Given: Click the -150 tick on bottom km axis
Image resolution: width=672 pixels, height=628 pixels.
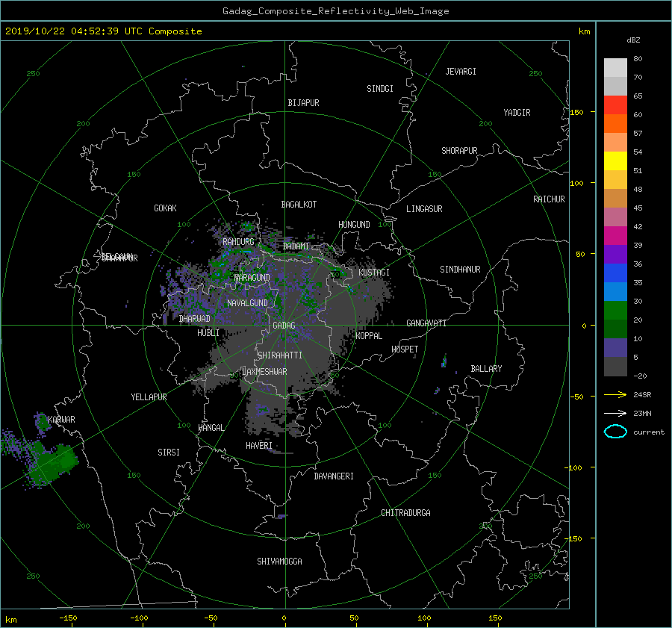Looking at the screenshot, I should (68, 618).
